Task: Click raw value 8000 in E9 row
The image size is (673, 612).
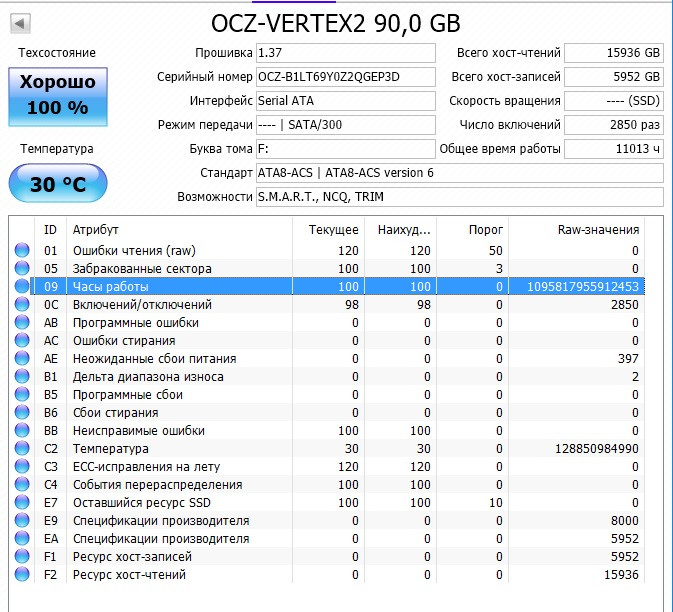Action: 625,521
